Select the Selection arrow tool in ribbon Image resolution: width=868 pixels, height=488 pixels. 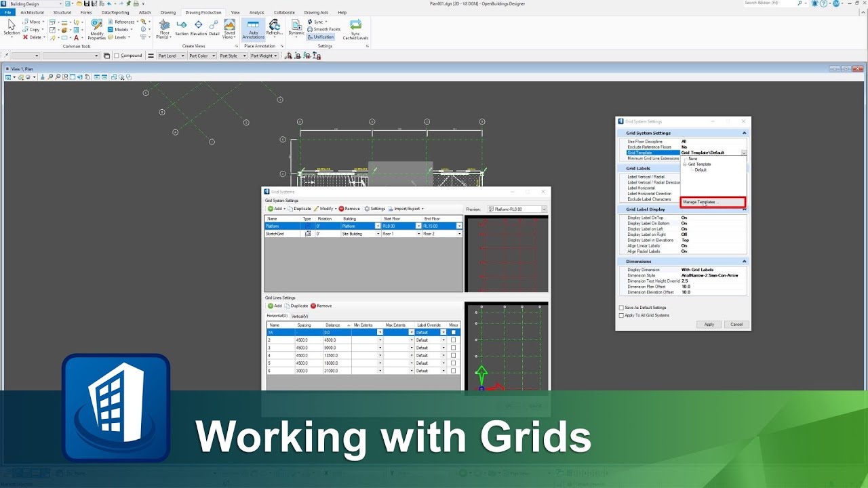tap(12, 28)
